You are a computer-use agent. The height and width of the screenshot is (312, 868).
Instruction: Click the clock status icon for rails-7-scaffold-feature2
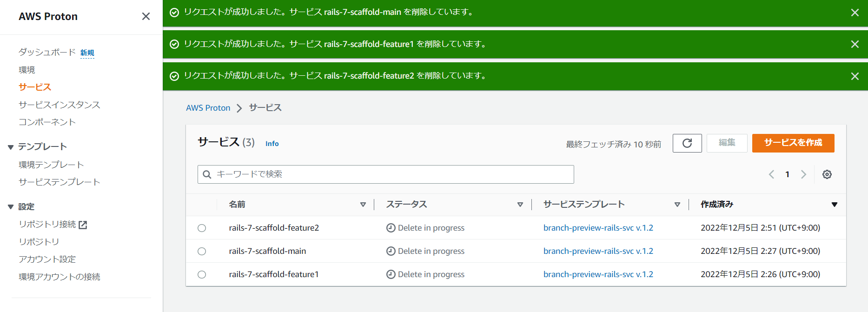[x=391, y=228]
